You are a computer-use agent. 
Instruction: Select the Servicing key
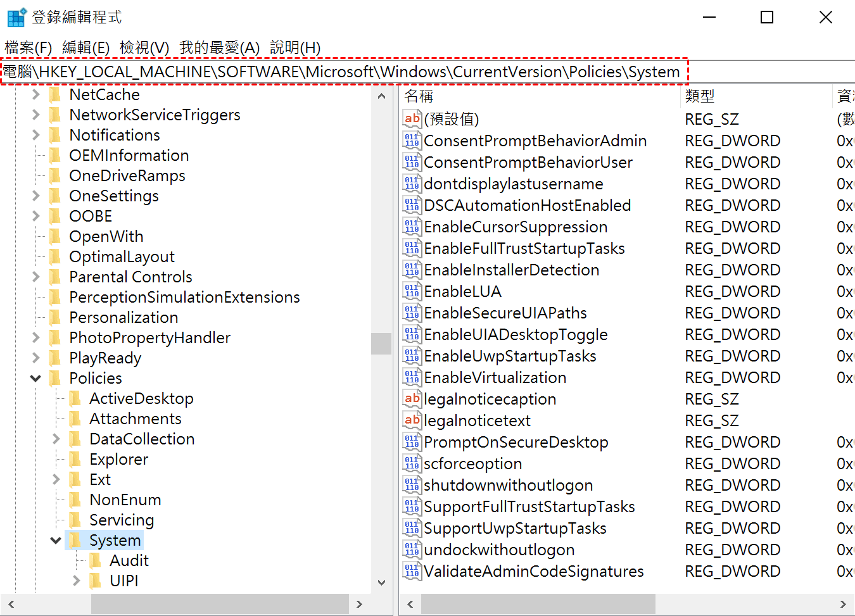[122, 520]
